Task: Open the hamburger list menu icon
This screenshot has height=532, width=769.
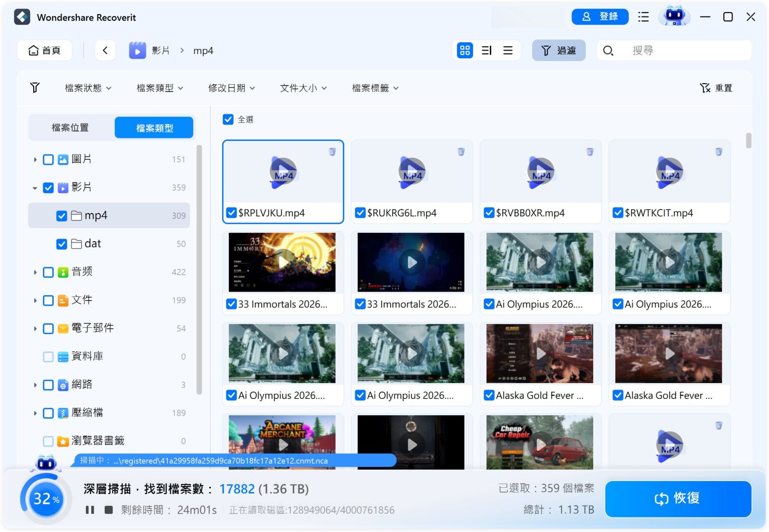Action: tap(643, 17)
